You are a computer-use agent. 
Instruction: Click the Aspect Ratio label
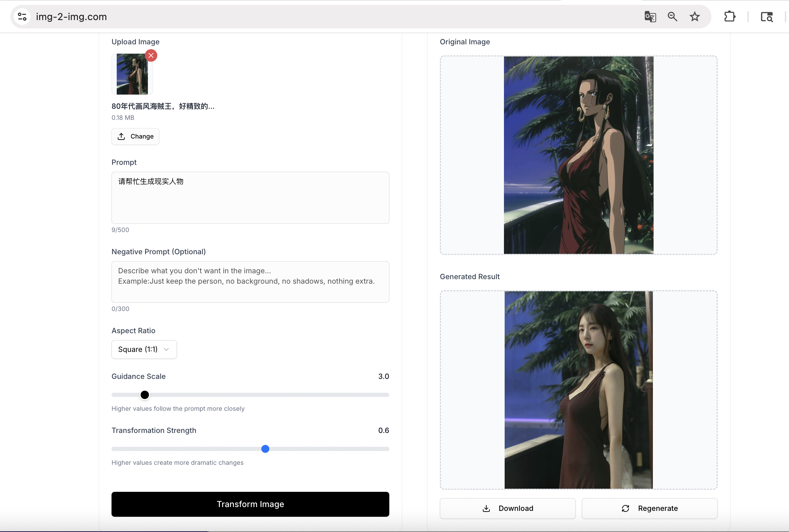(x=133, y=331)
